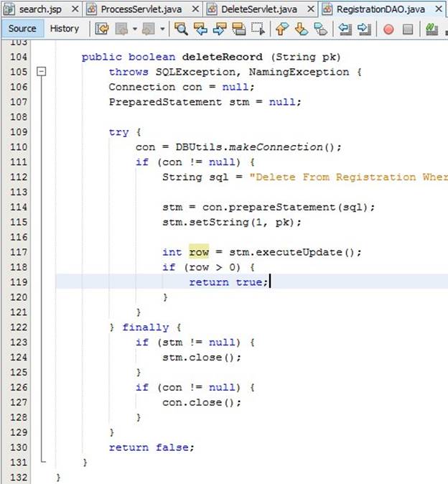Click the navigate Forward icon
Image resolution: width=448 pixels, height=484 pixels.
coord(149,29)
